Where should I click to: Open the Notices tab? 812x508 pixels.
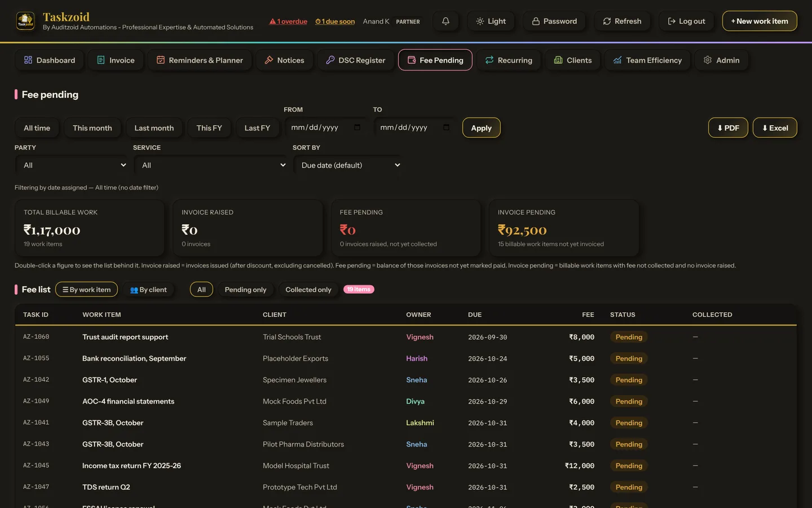284,60
